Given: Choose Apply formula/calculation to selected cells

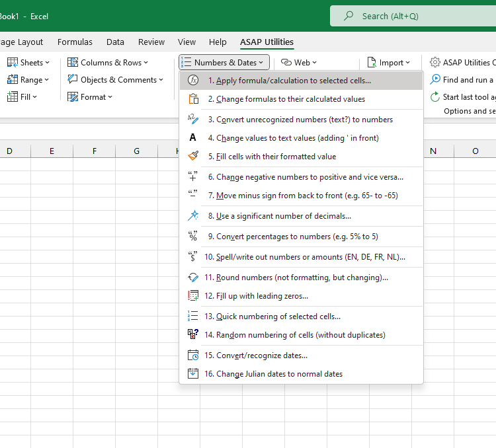Looking at the screenshot, I should (x=301, y=81).
